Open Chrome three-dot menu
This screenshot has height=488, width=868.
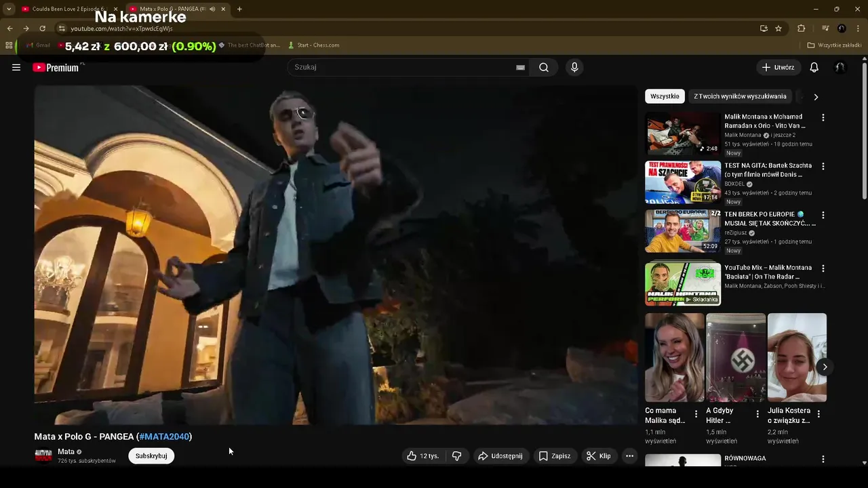pyautogui.click(x=859, y=28)
